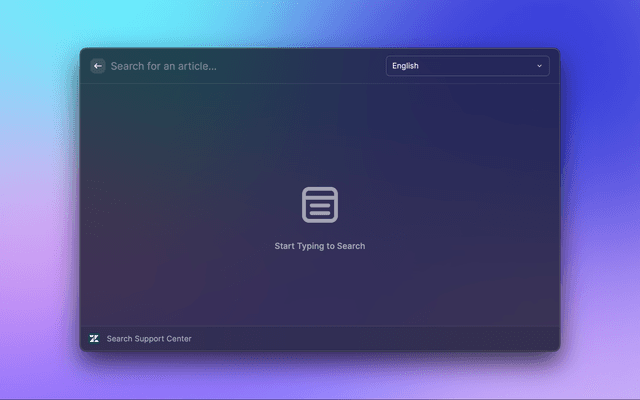Click the empty state document icon
The height and width of the screenshot is (400, 640).
coord(320,205)
